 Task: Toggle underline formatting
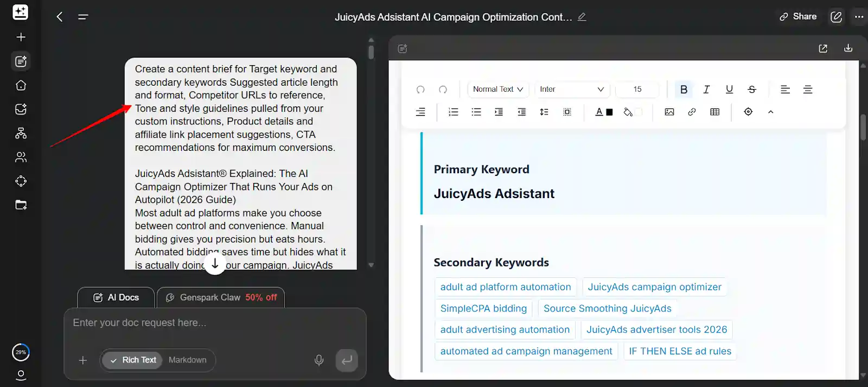[729, 90]
